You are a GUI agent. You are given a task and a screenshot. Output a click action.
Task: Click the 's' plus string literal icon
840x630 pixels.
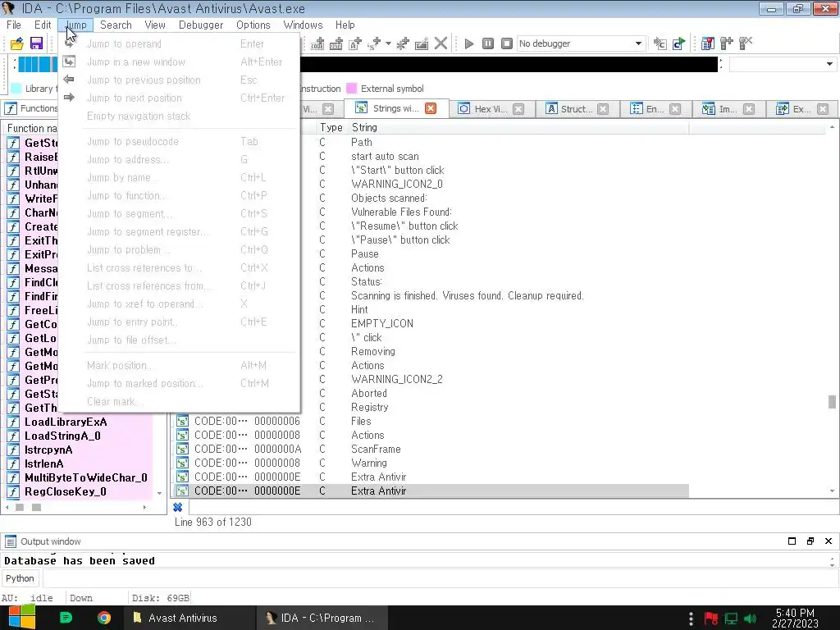[374, 44]
